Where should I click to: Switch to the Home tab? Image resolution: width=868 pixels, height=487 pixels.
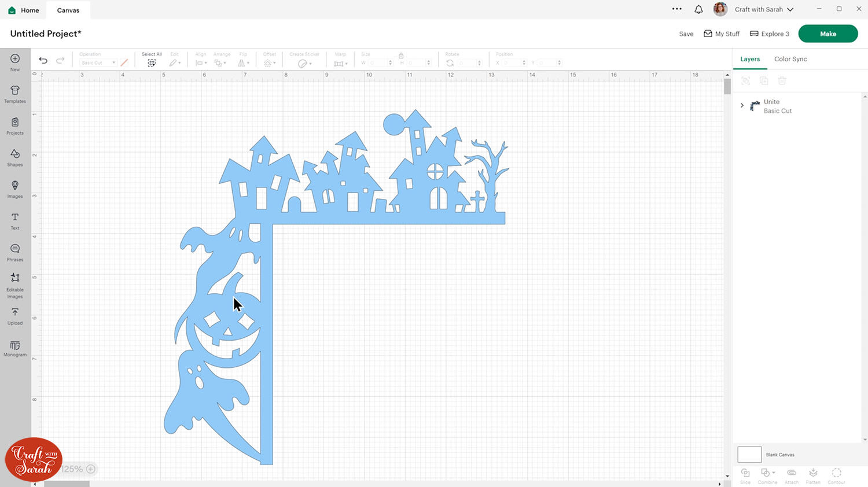point(24,10)
